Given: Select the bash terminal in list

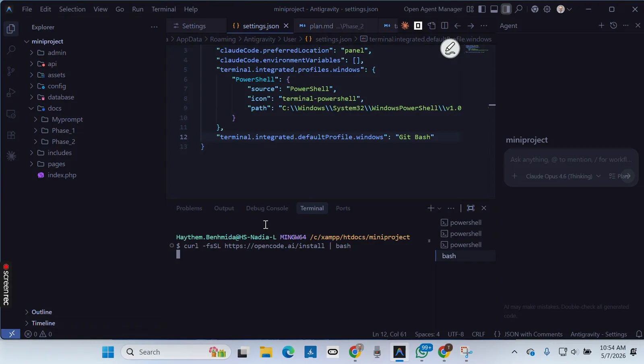Looking at the screenshot, I should [465, 256].
